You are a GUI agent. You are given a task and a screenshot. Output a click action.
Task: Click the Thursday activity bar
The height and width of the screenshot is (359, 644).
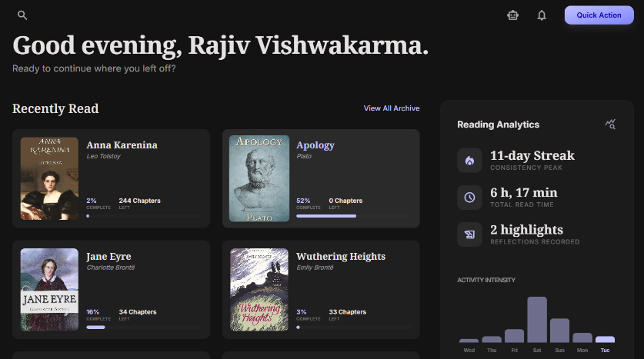click(492, 340)
